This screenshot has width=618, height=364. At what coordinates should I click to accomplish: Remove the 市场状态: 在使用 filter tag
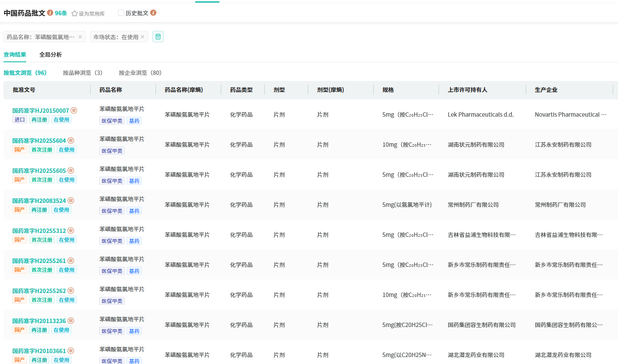[142, 37]
